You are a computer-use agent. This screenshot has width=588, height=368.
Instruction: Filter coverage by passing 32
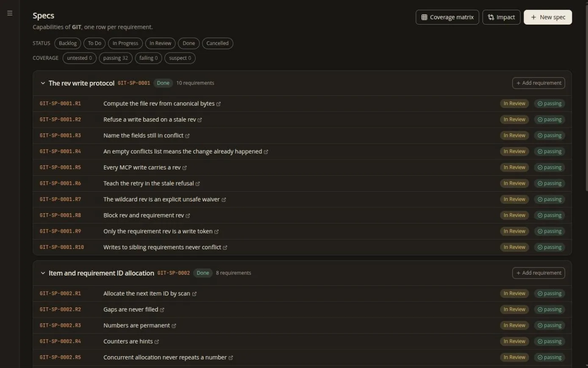click(116, 58)
